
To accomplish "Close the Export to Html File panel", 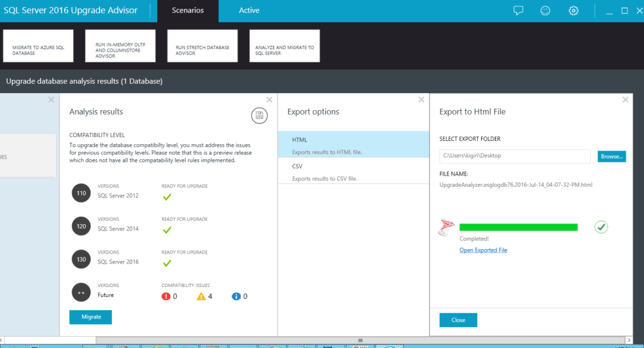I will pyautogui.click(x=625, y=99).
